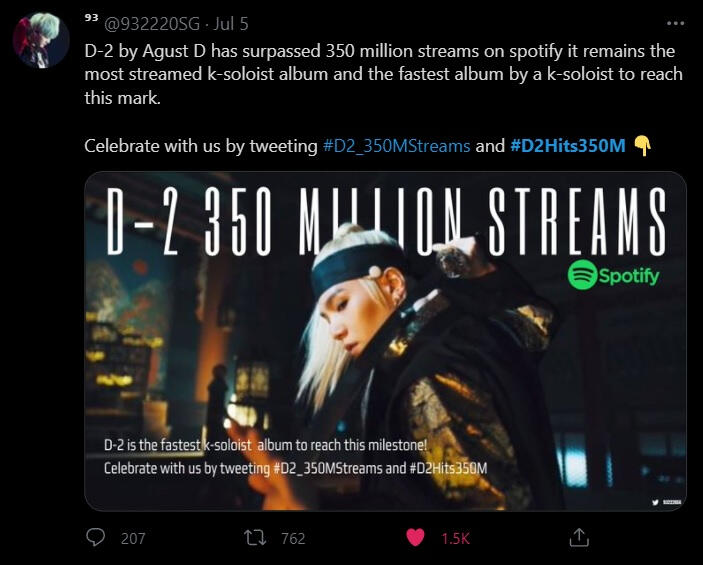The image size is (703, 565).
Task: Click the 762 retweets count
Action: 293,538
